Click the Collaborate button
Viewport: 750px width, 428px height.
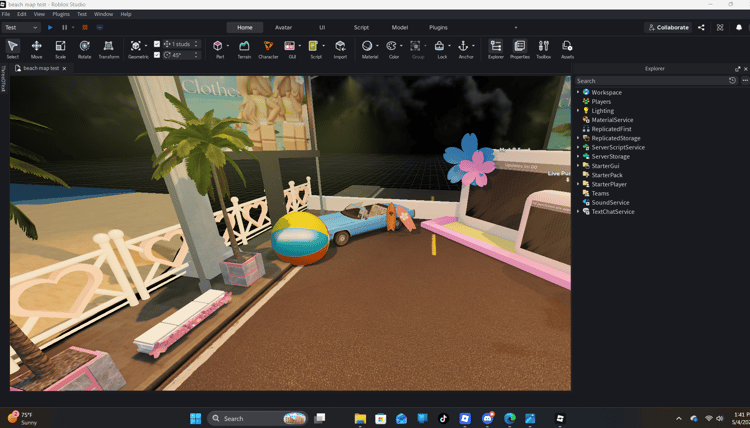[668, 28]
